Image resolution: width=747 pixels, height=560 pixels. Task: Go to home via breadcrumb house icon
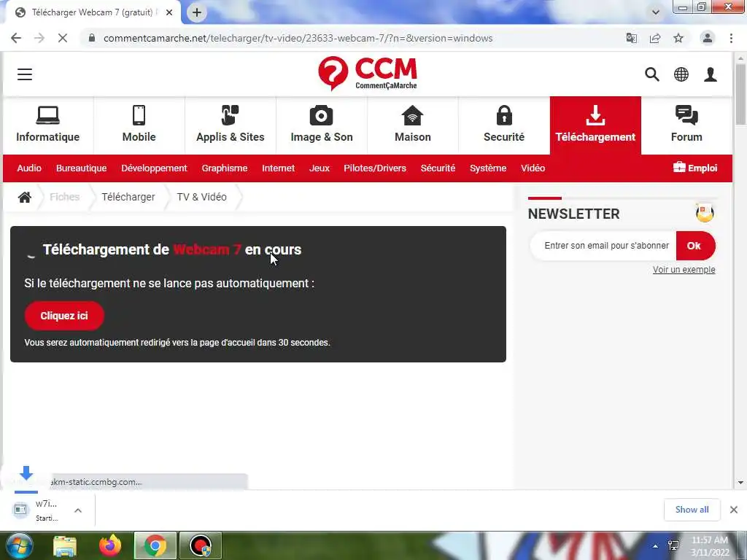[x=25, y=197]
